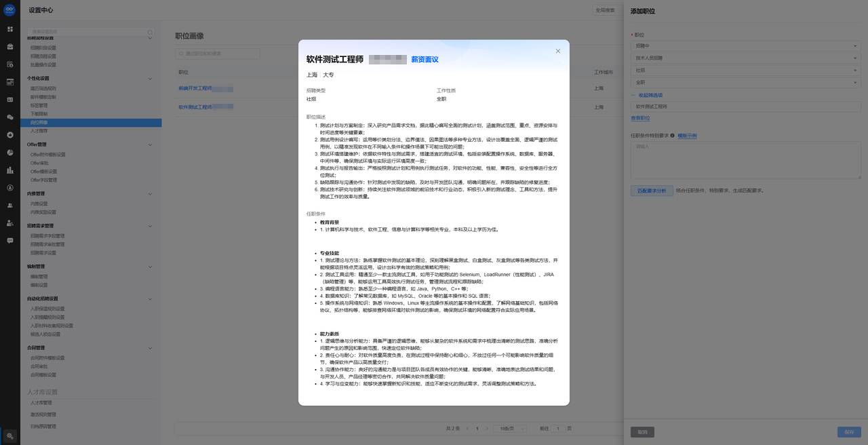
Task: Click the 任职条件特别要求 text area
Action: coord(746,161)
